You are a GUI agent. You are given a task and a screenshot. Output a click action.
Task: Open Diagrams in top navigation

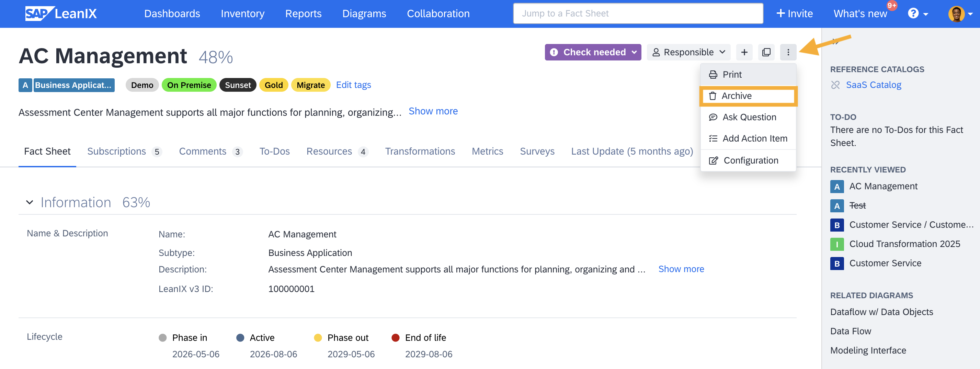[x=364, y=14]
